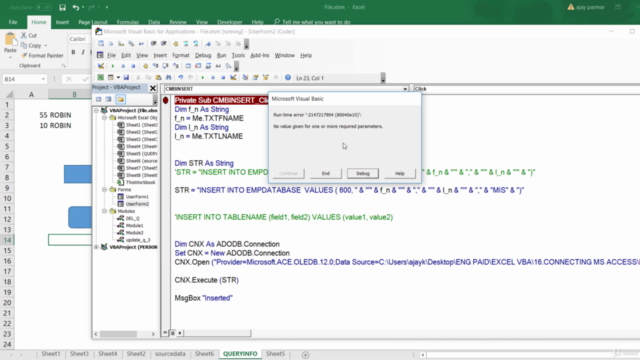Switch to the Developer ribbon tab in Excel

[x=229, y=22]
